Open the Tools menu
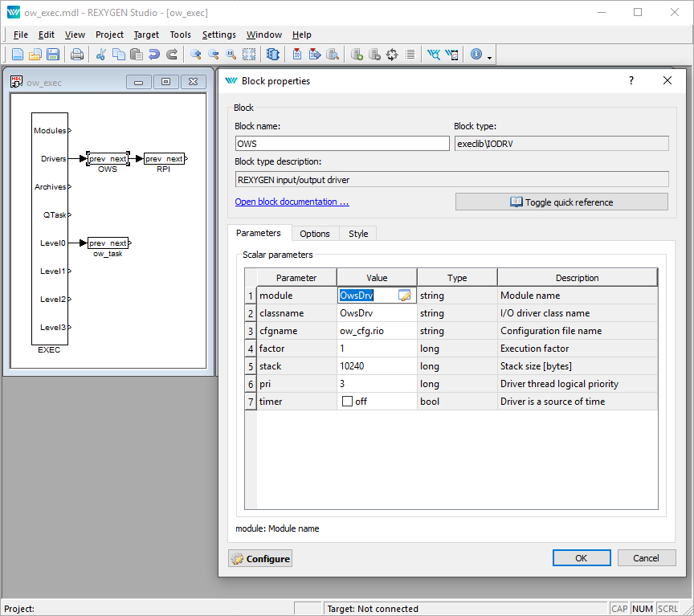 [x=180, y=35]
